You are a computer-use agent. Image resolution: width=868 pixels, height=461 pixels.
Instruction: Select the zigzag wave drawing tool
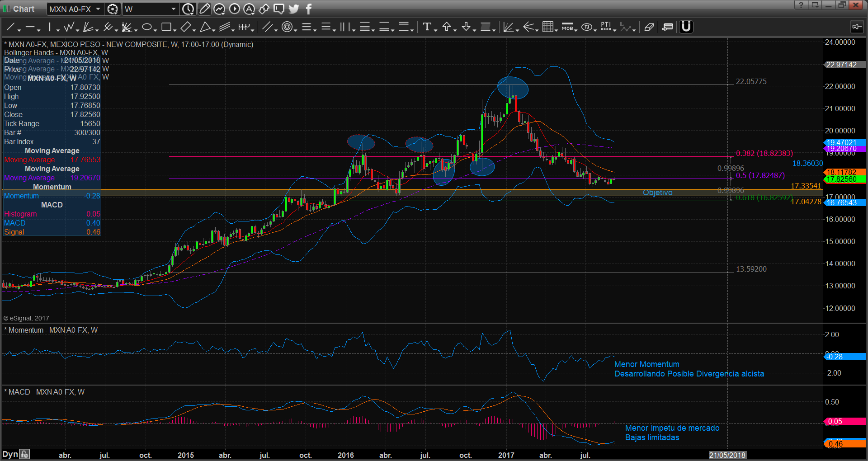(x=69, y=27)
